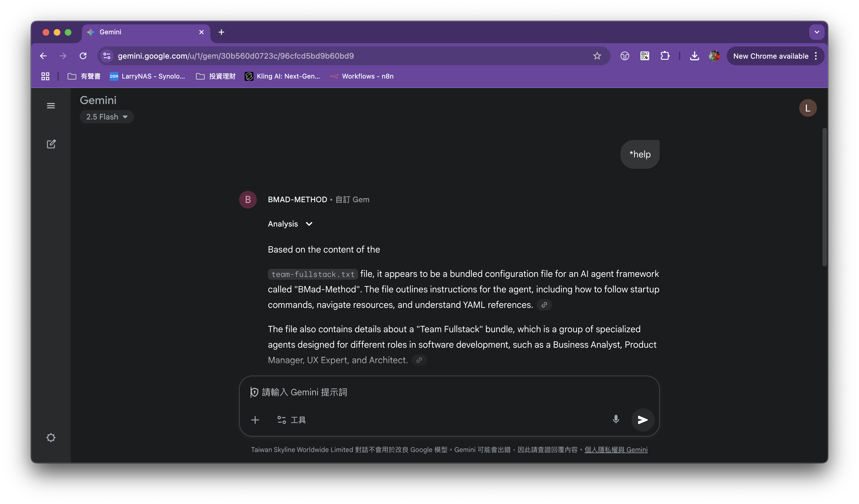View site information icon in address bar
Viewport: 859px width, 504px height.
click(x=107, y=56)
